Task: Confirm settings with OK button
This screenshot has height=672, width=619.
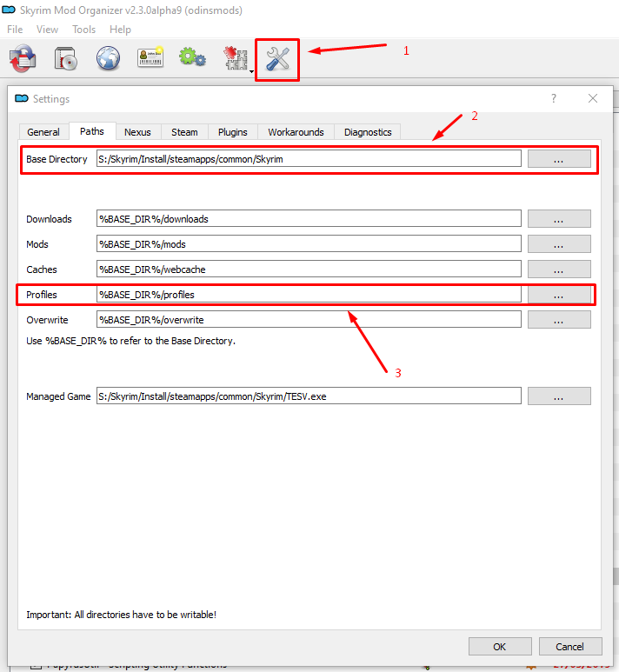Action: 500,646
